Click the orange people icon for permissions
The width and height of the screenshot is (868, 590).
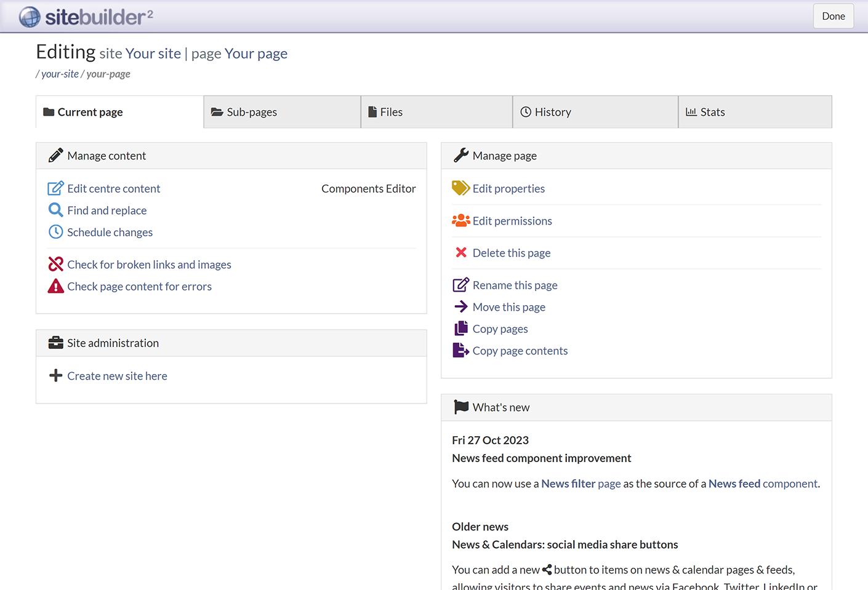coord(460,220)
